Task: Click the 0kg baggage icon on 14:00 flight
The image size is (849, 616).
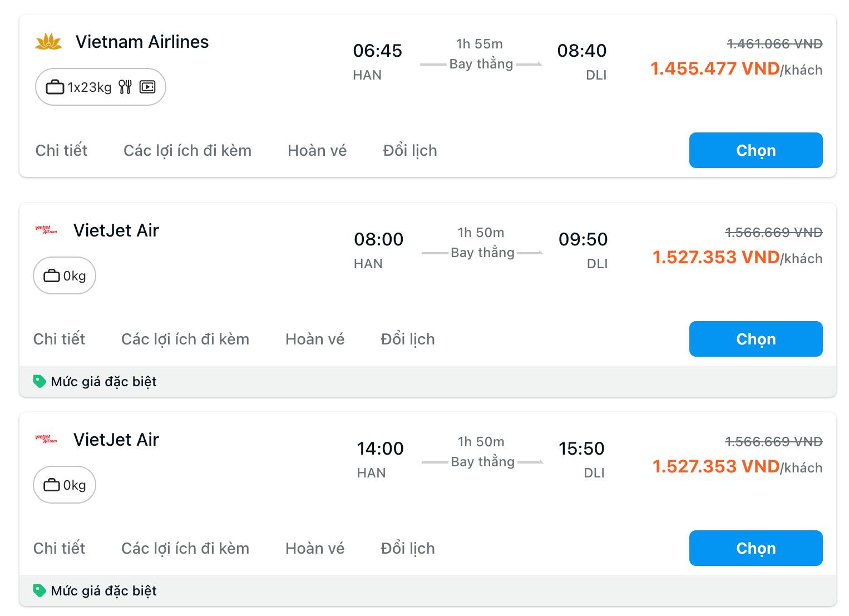Action: (52, 485)
